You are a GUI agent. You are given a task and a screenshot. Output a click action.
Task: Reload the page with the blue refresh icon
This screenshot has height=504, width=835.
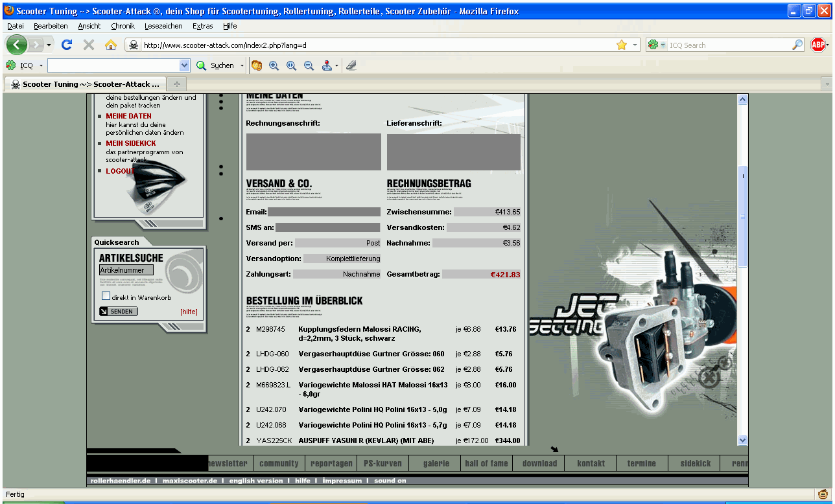[66, 45]
